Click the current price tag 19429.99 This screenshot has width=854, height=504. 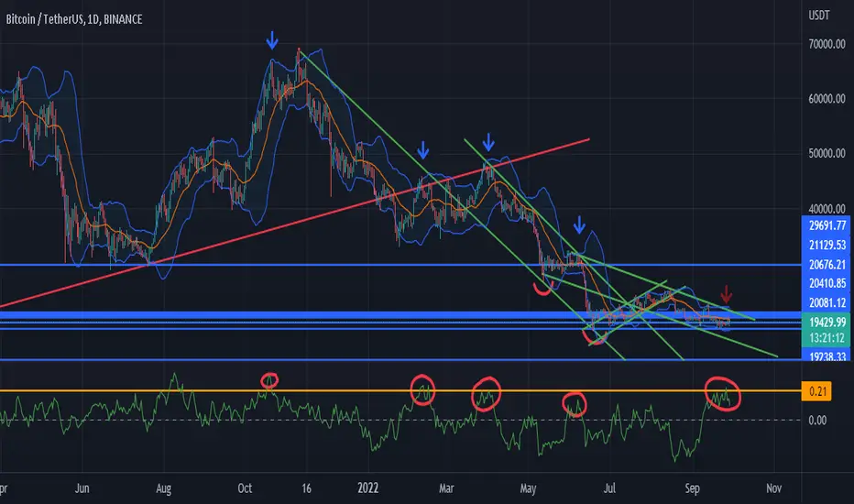coord(827,322)
